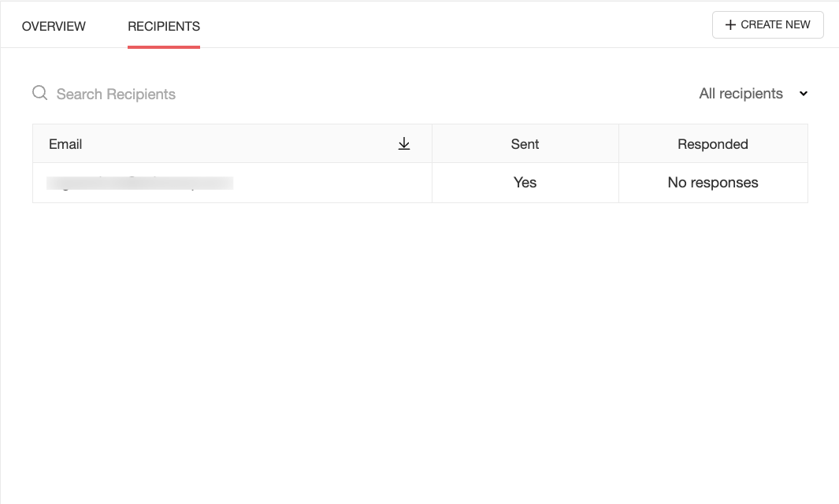Click the CREATE NEW text label
Screen dimensions: 839x504
775,24
